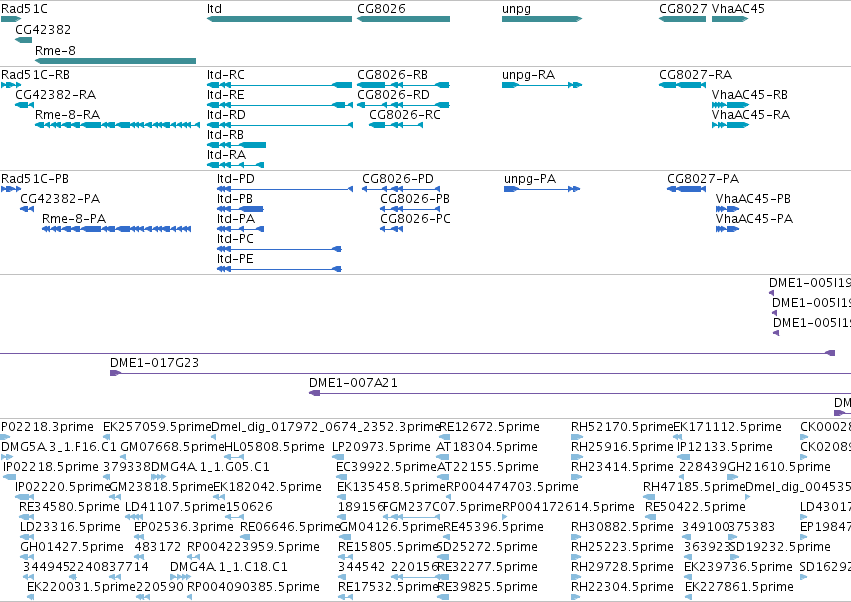The height and width of the screenshot is (602, 851).
Task: Click the AT18304.5prime EST label
Action: (487, 447)
